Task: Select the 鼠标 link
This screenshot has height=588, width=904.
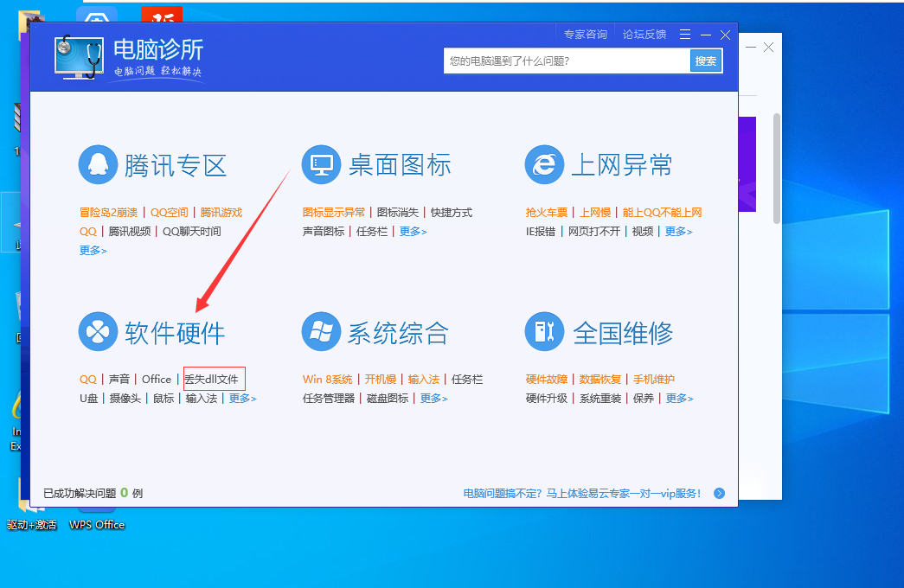Action: tap(163, 399)
